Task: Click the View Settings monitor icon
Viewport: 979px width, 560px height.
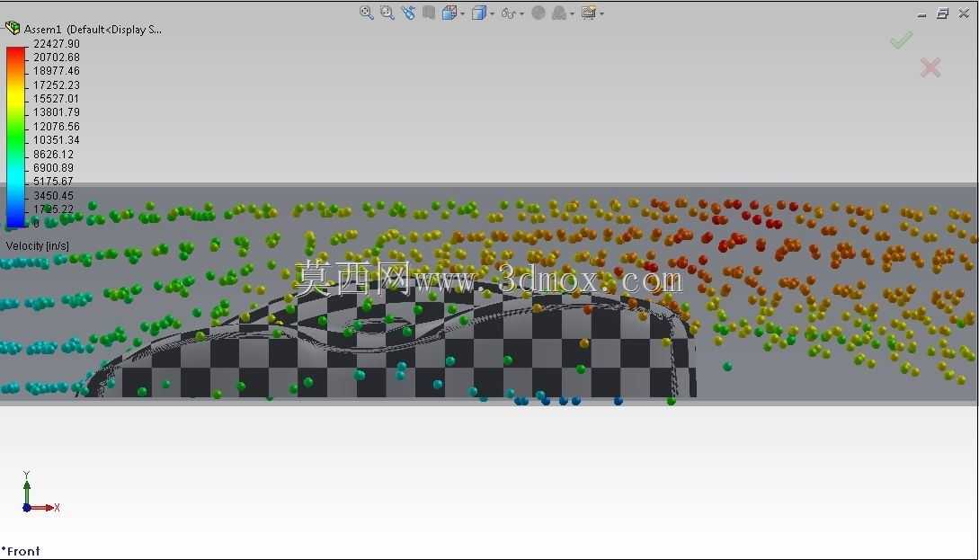Action: tap(588, 13)
